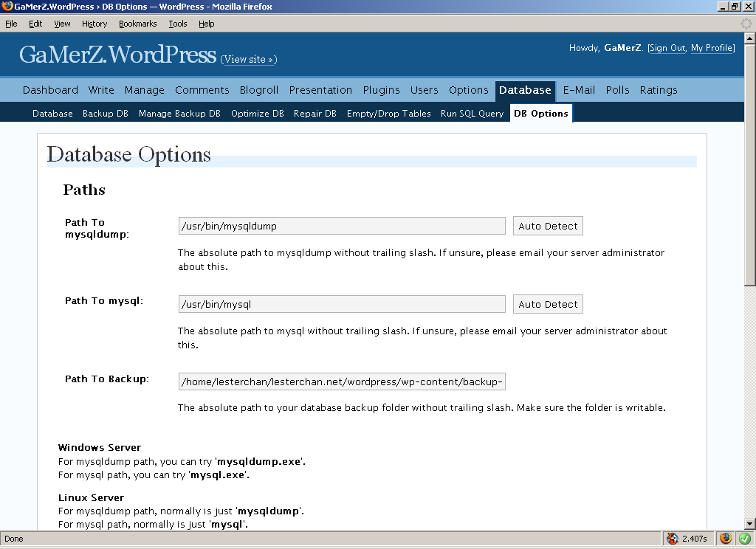Click the Done status text
This screenshot has width=756, height=549.
pos(14,539)
